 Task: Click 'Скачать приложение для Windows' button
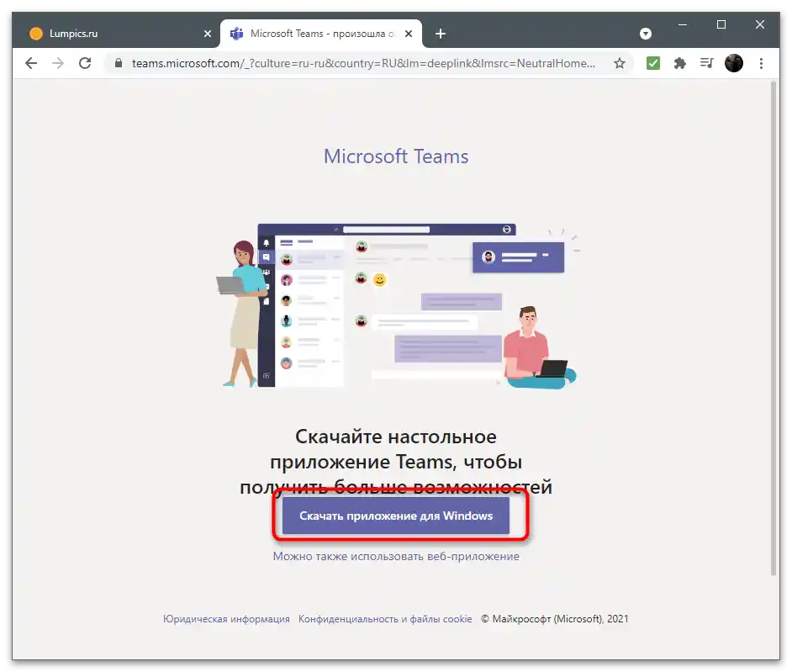coord(395,516)
